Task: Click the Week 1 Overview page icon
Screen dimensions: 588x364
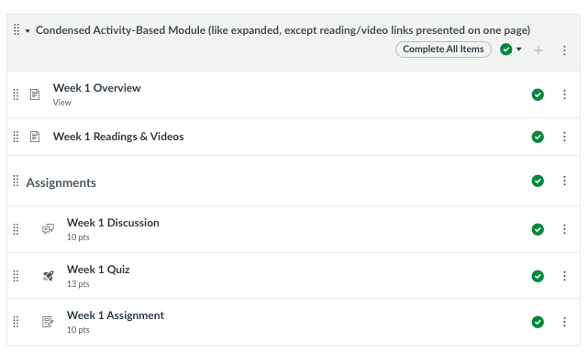Action: click(x=35, y=94)
